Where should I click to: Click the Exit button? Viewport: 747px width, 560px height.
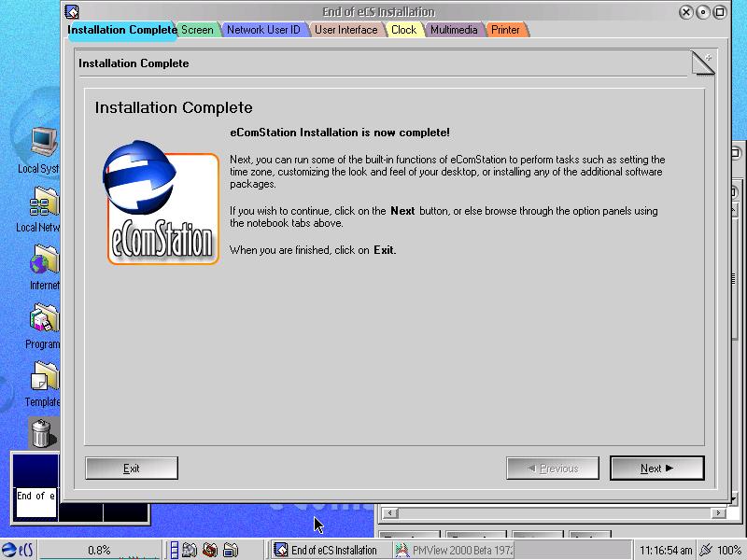pos(132,469)
